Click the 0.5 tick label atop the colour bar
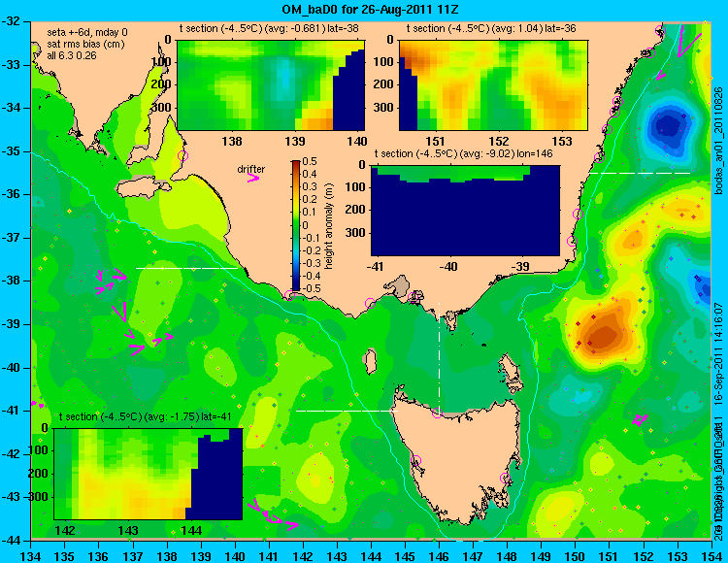 (310, 161)
